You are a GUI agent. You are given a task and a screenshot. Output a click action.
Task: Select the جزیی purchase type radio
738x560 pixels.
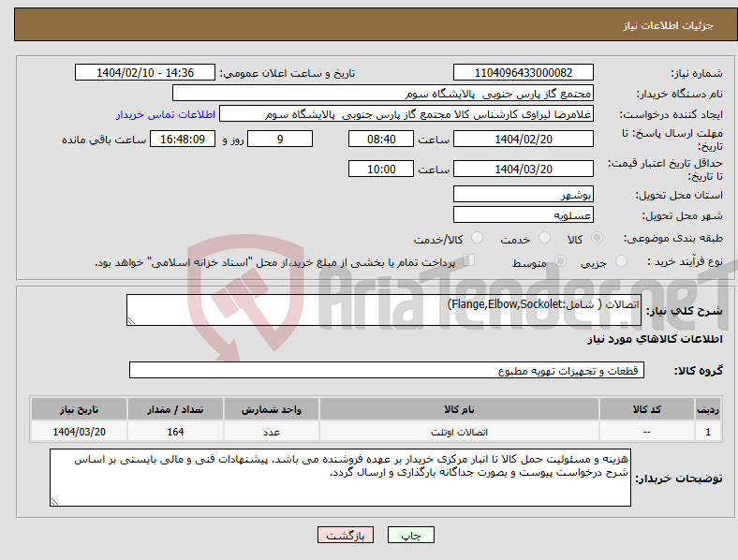tap(621, 260)
